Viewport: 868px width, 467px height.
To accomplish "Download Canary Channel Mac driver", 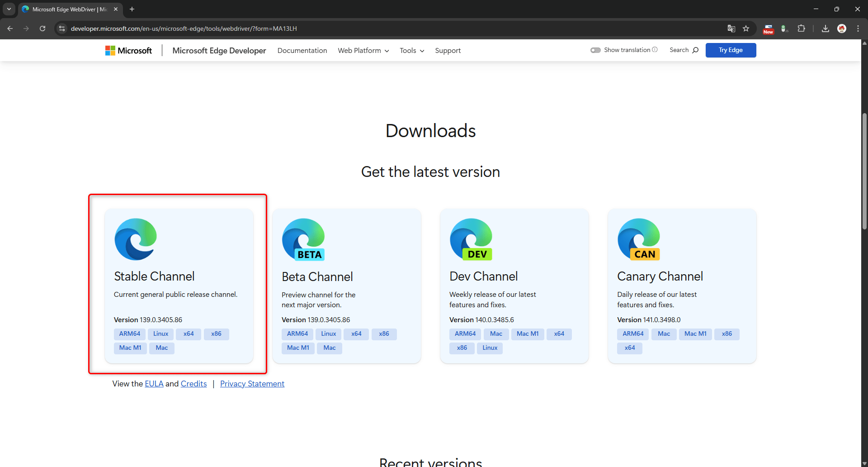I will pos(664,334).
